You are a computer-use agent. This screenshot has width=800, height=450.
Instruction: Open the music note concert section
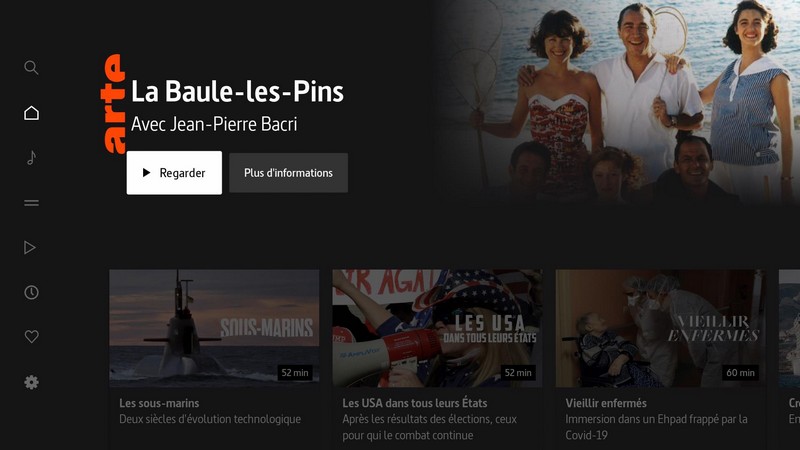(x=31, y=158)
